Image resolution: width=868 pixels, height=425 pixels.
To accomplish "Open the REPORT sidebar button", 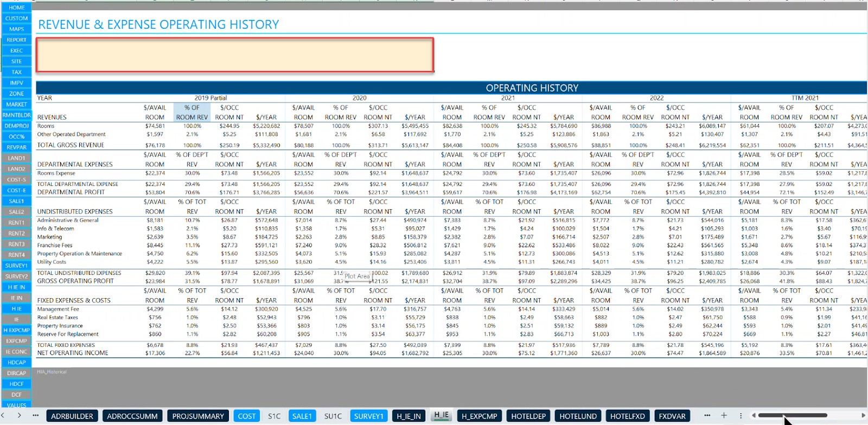I will pyautogui.click(x=16, y=40).
